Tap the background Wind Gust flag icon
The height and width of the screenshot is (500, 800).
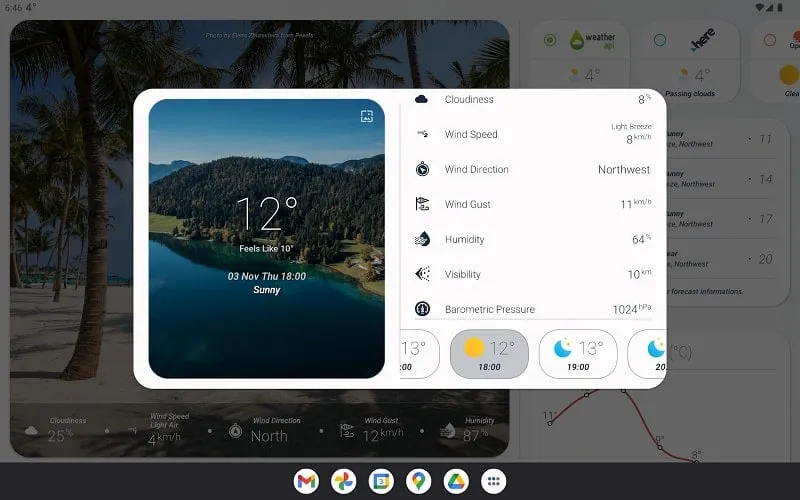347,431
